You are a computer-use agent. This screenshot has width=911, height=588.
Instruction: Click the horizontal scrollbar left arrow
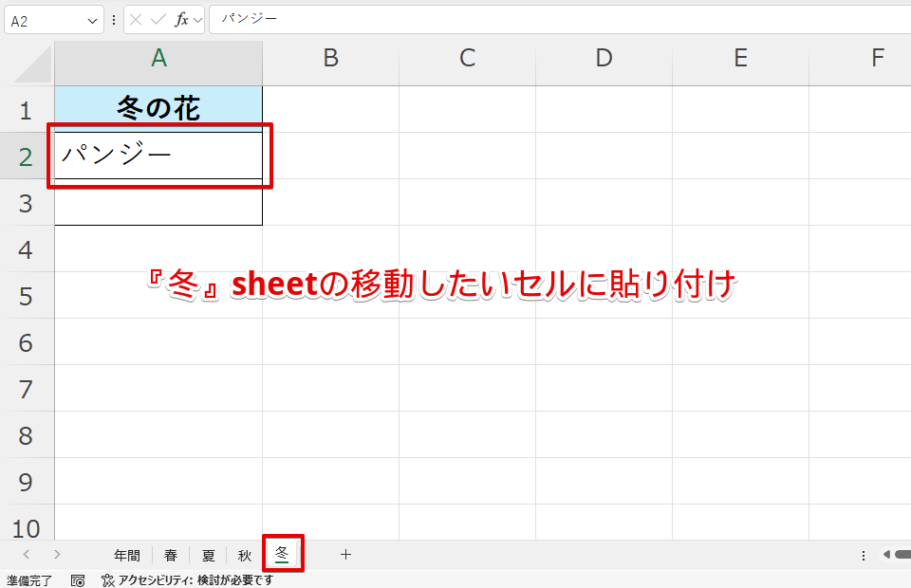(886, 555)
